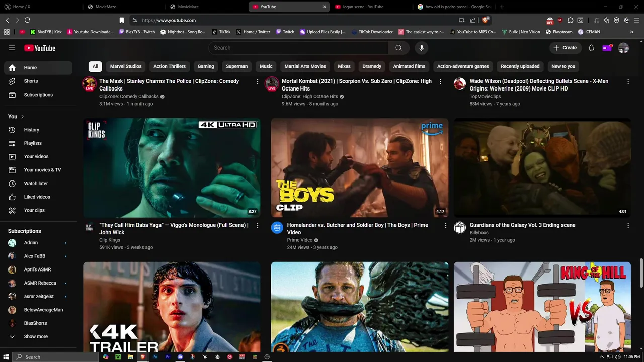Switch to the 'logan scene - YouTube' tab

[370, 7]
